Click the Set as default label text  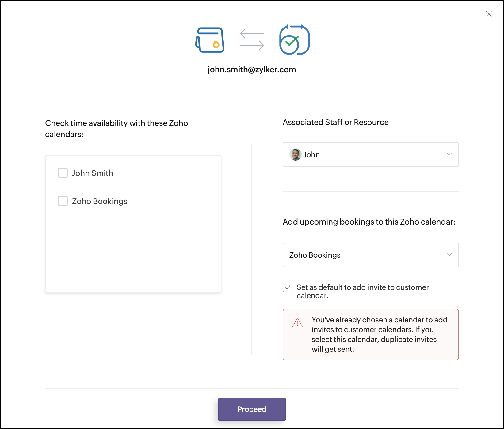coord(363,291)
